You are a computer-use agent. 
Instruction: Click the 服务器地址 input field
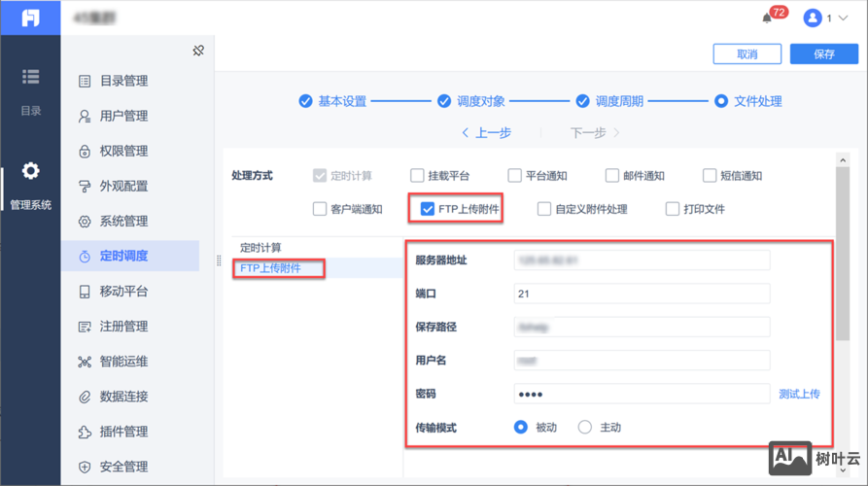[x=642, y=260]
